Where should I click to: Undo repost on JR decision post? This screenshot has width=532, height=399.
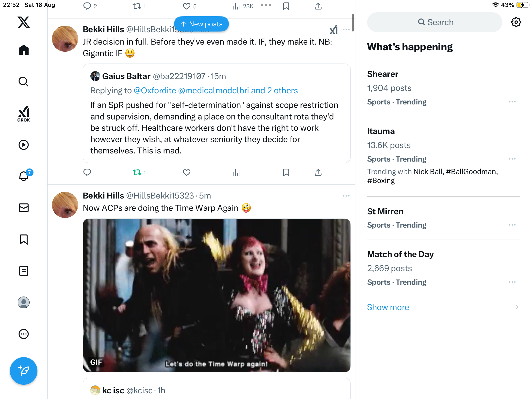(137, 172)
